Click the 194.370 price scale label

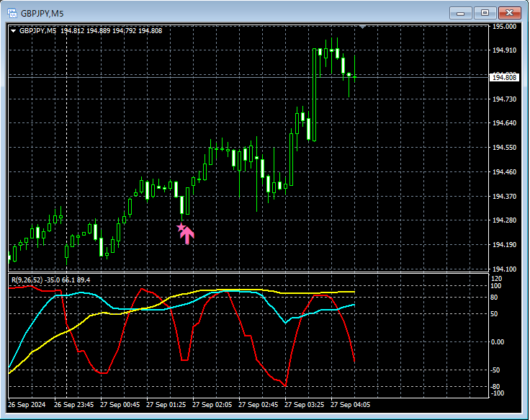pyautogui.click(x=504, y=196)
